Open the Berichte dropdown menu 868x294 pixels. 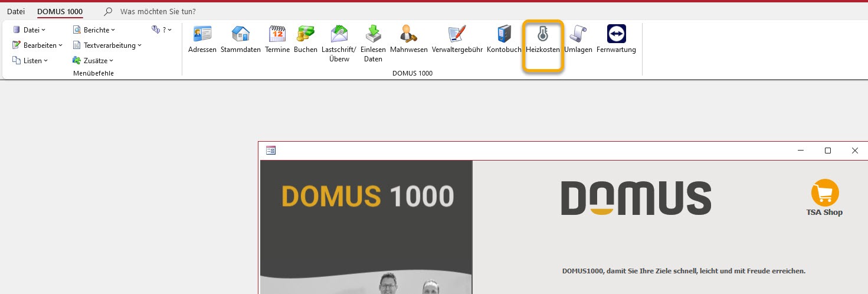pos(94,30)
